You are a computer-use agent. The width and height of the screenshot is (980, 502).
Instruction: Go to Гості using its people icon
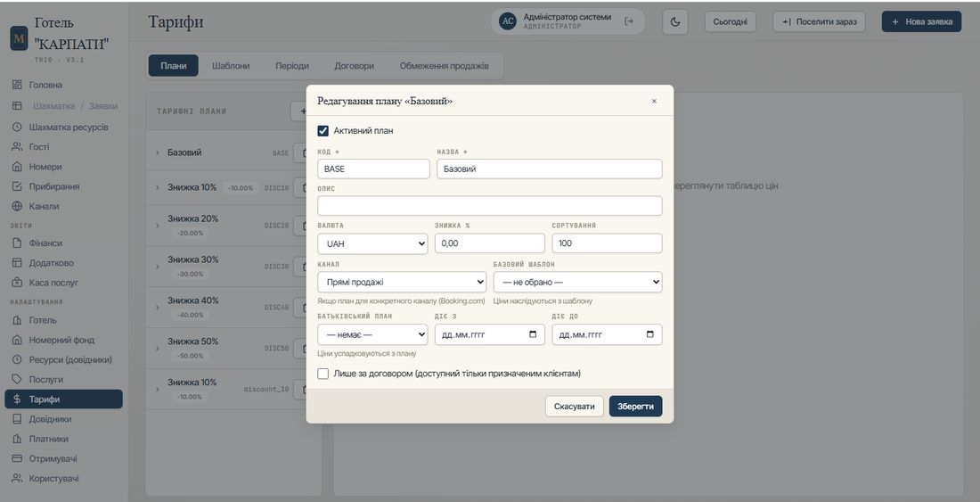pyautogui.click(x=18, y=147)
